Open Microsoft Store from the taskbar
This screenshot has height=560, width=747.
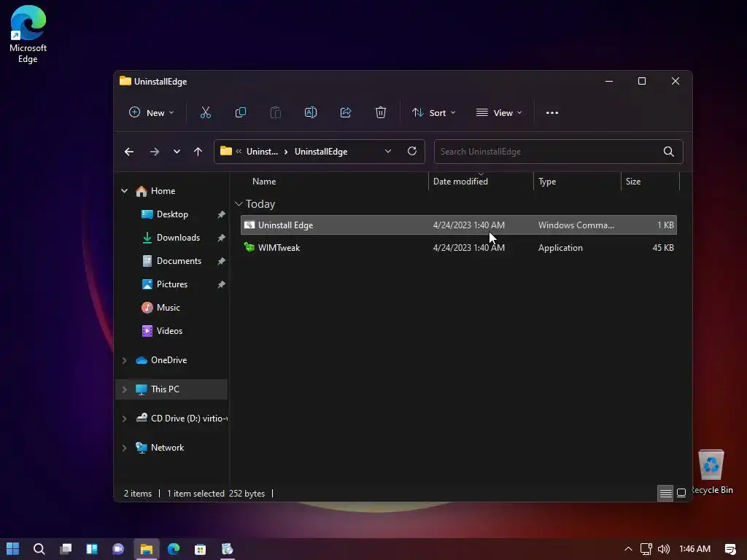pos(200,549)
